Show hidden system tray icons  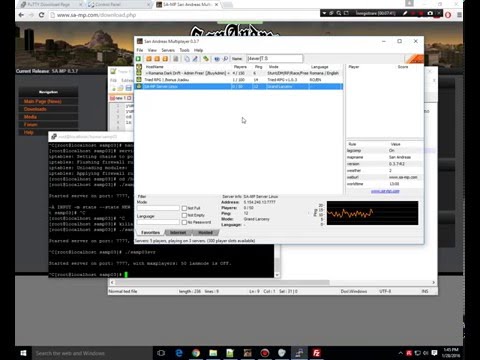400,353
